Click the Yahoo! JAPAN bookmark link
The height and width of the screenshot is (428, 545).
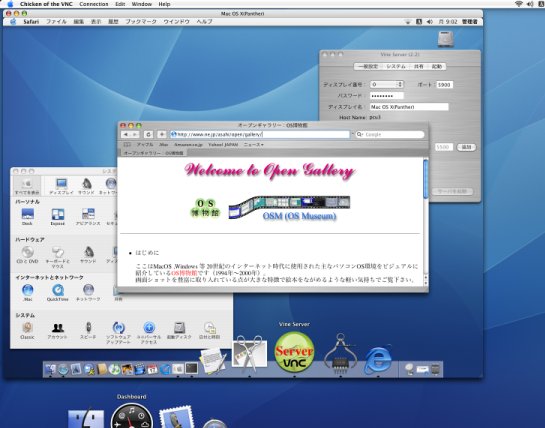(x=223, y=144)
